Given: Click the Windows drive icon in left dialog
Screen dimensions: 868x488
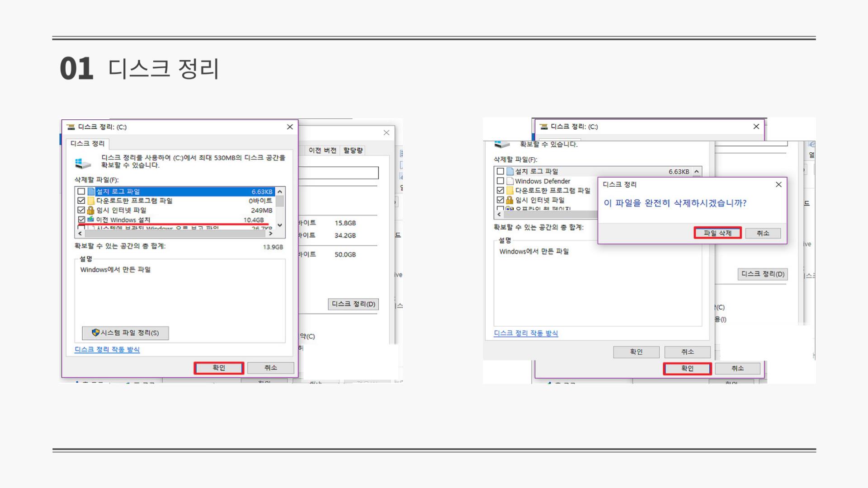Looking at the screenshot, I should click(83, 163).
